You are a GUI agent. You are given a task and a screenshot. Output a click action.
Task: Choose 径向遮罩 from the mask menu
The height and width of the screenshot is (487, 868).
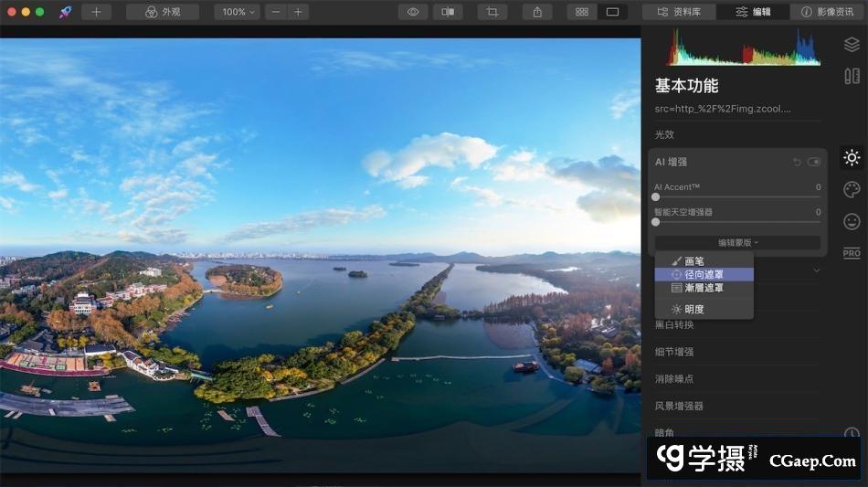[704, 274]
